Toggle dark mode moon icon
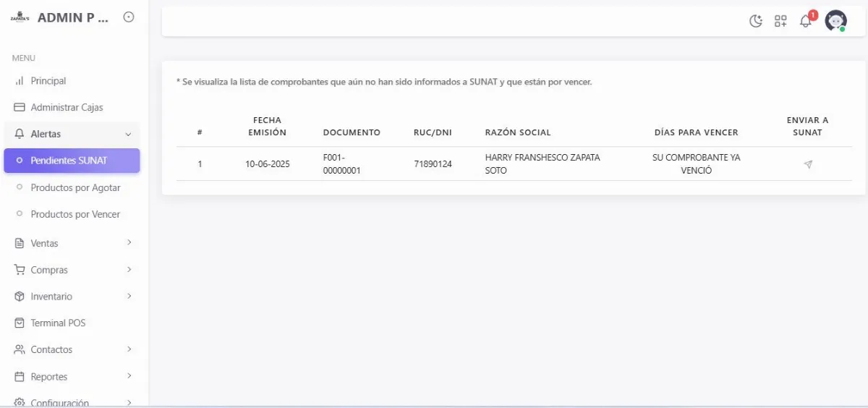The width and height of the screenshot is (868, 408). click(756, 21)
